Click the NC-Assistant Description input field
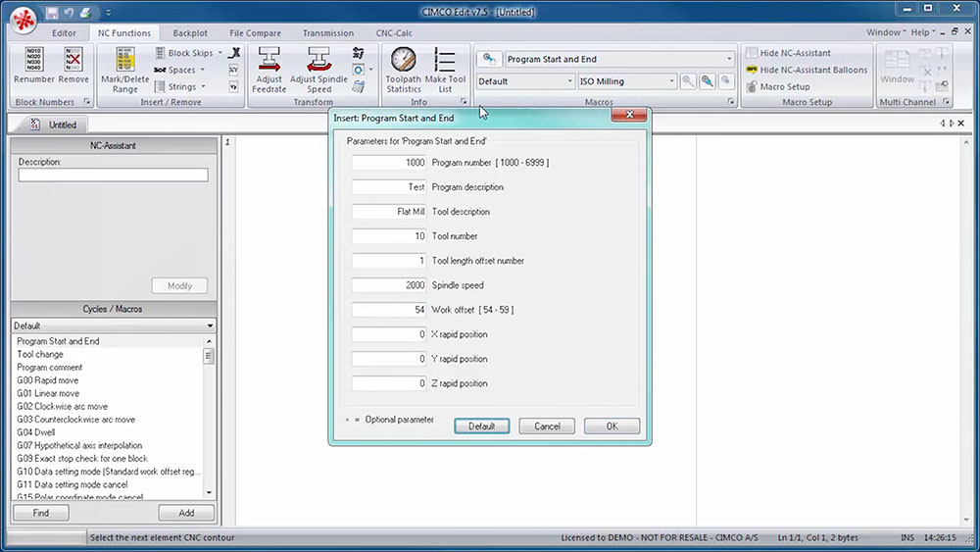This screenshot has width=980, height=552. tap(113, 176)
